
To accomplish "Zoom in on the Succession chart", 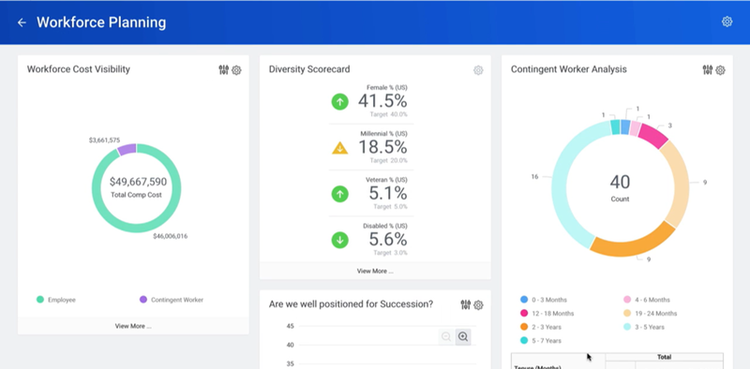I will 463,337.
